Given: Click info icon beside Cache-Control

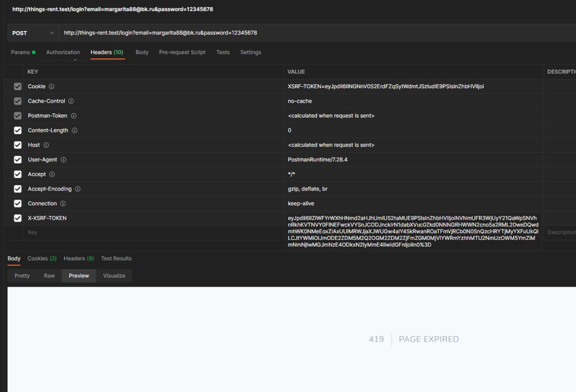Looking at the screenshot, I should click(x=71, y=101).
